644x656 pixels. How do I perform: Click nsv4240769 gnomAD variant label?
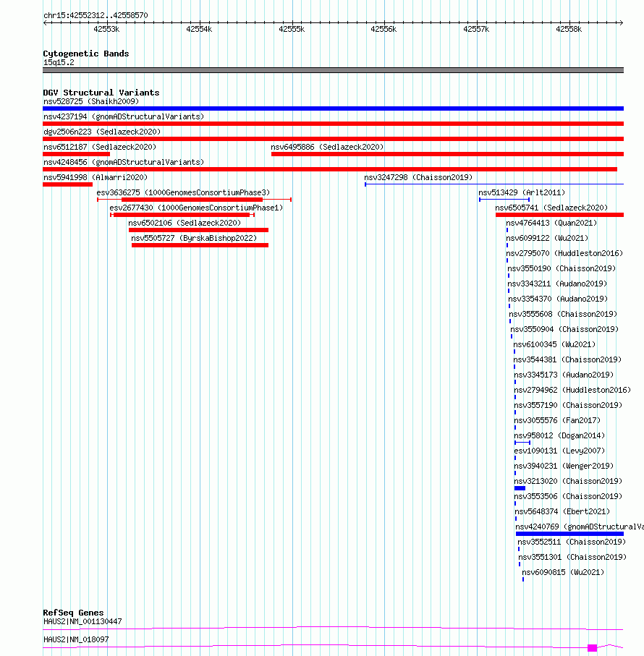tap(580, 527)
